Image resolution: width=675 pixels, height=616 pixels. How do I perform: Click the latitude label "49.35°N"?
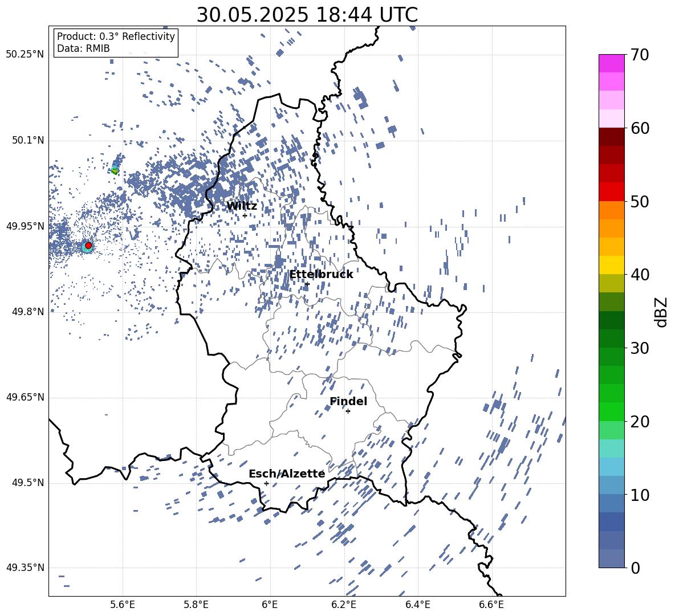[x=25, y=568]
